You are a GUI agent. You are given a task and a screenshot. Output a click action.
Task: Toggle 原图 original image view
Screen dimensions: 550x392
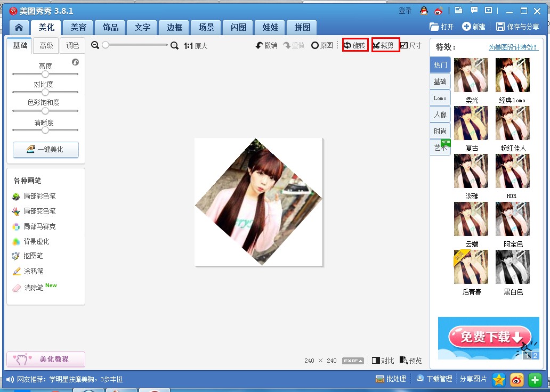(x=322, y=46)
